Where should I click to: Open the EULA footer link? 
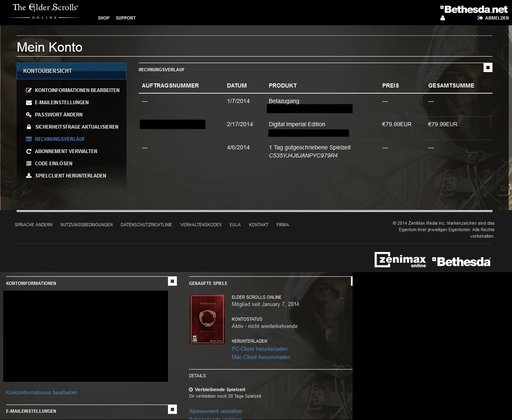click(x=235, y=225)
